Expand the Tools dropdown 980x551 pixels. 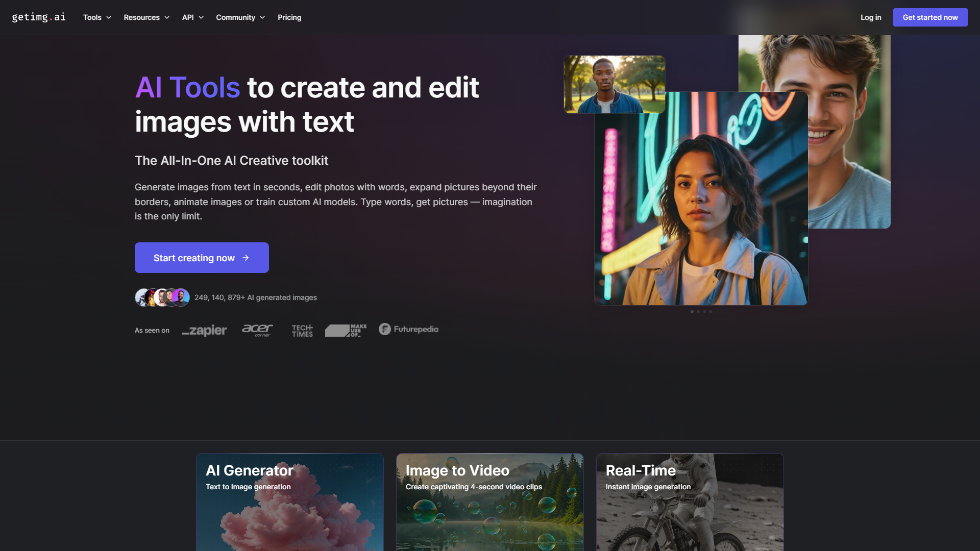click(96, 17)
